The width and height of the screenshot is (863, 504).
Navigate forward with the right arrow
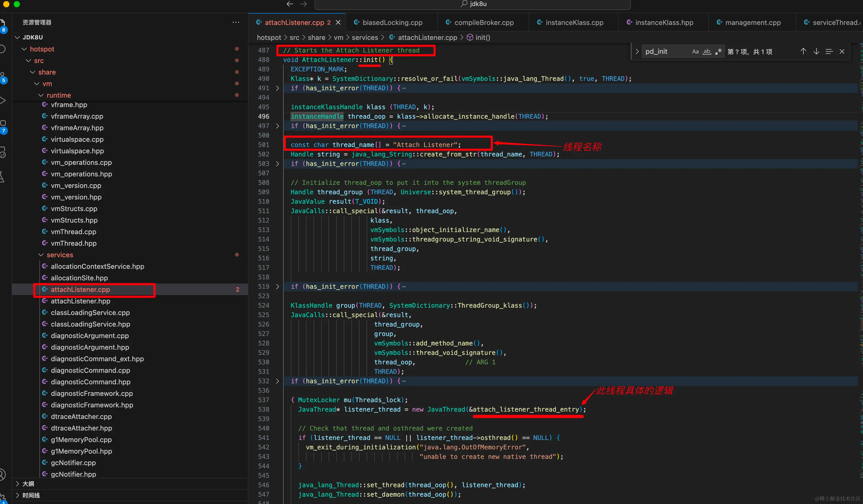point(303,4)
